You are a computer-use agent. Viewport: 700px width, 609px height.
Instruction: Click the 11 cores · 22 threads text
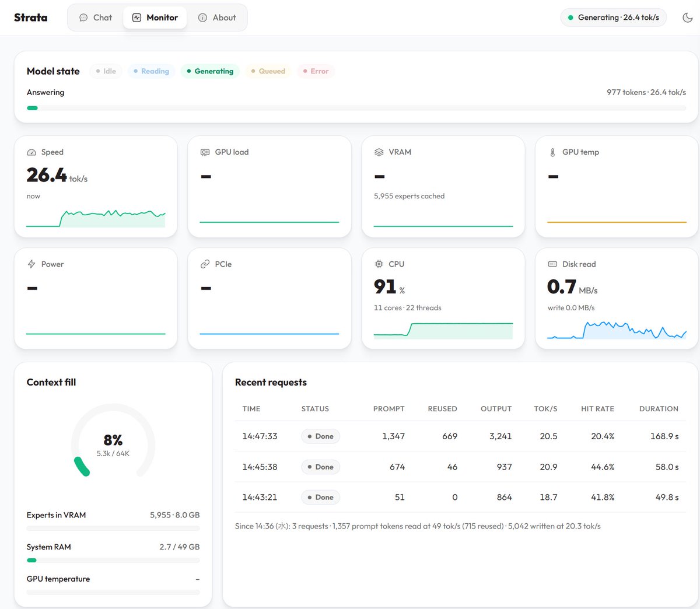coord(407,308)
